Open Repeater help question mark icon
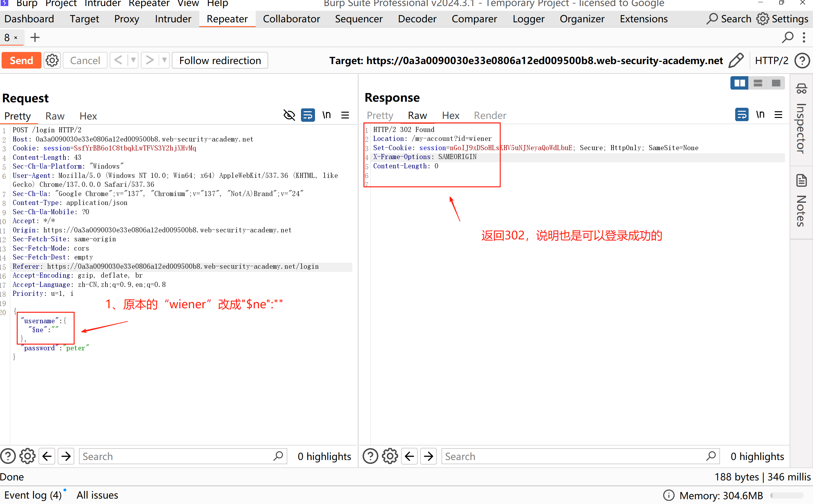Viewport: 813px width, 504px height. pyautogui.click(x=802, y=60)
